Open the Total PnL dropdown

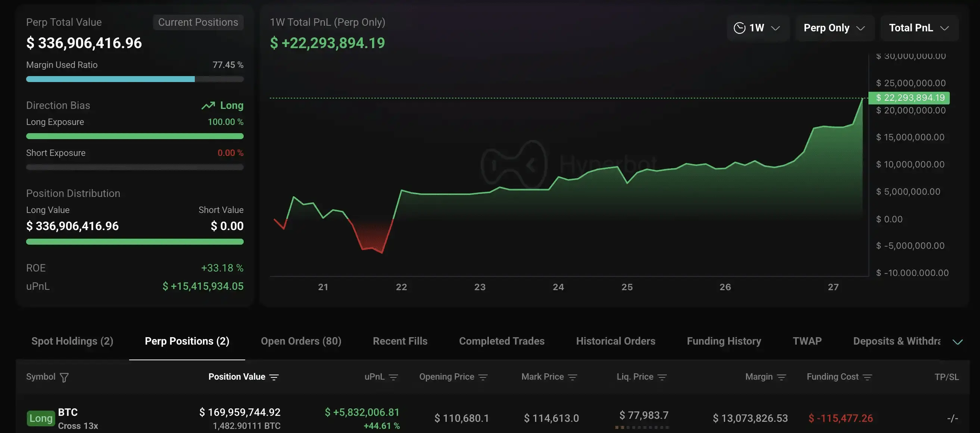coord(918,28)
